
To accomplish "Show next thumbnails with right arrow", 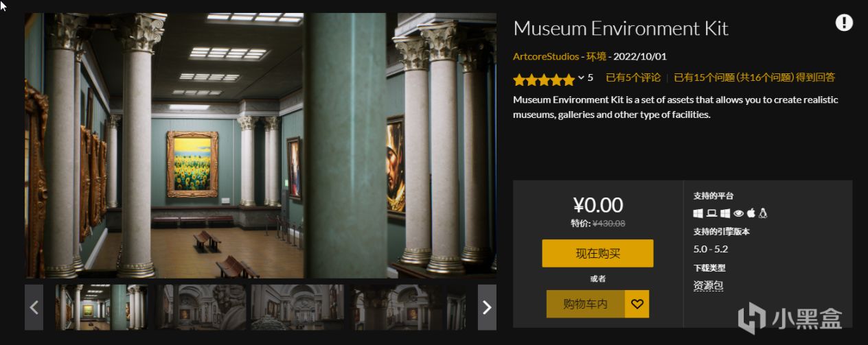I will click(487, 307).
